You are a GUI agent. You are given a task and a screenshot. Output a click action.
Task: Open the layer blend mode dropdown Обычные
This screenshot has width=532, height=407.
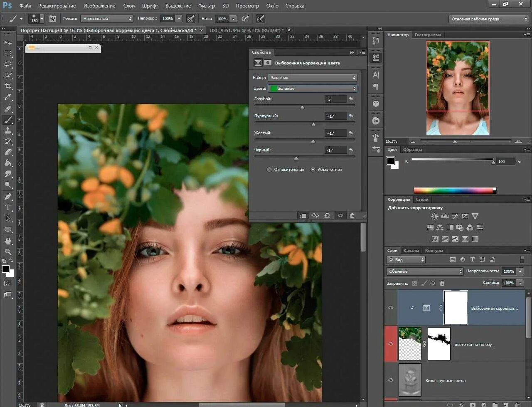coord(424,271)
